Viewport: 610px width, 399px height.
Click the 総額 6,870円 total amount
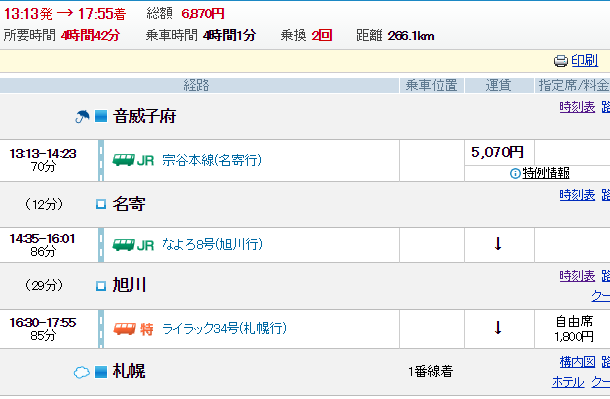pos(185,14)
